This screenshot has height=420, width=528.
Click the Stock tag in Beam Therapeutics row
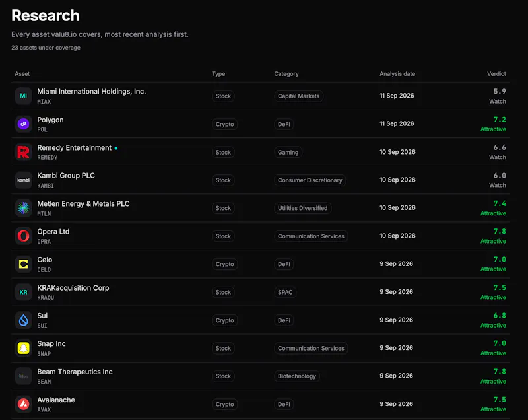point(223,376)
